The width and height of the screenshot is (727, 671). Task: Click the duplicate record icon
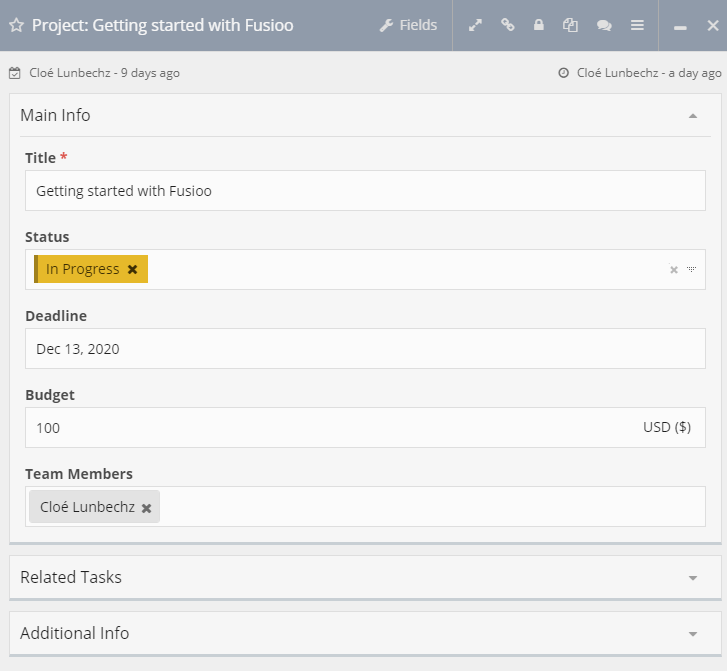coord(570,25)
